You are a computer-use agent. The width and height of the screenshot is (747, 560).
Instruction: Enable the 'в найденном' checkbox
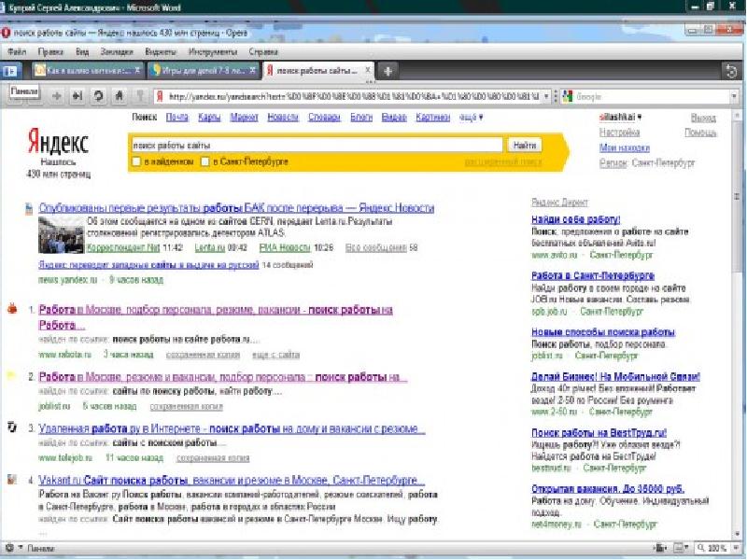tap(137, 161)
